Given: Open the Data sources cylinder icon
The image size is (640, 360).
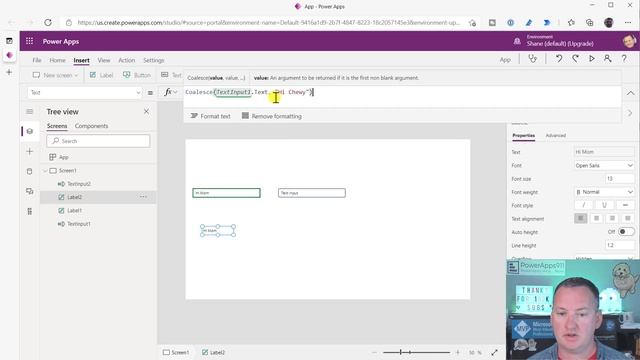Looking at the screenshot, I should pos(29,171).
